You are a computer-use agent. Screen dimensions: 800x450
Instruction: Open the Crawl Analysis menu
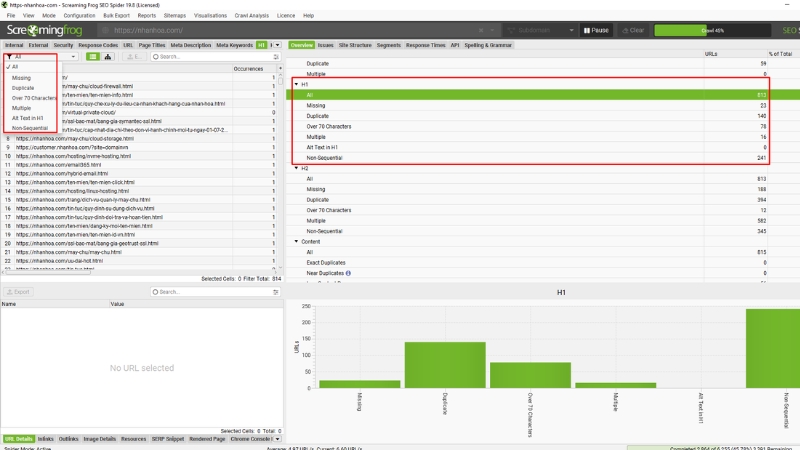point(252,15)
